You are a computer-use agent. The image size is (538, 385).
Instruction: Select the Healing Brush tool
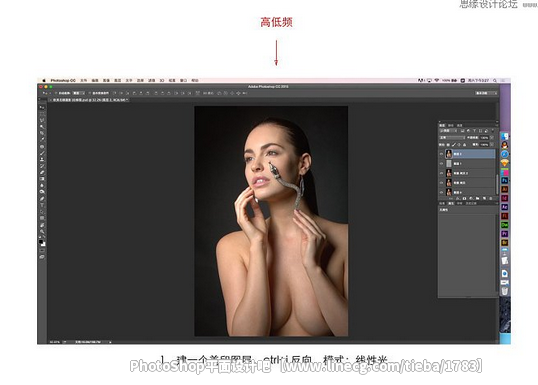click(42, 147)
